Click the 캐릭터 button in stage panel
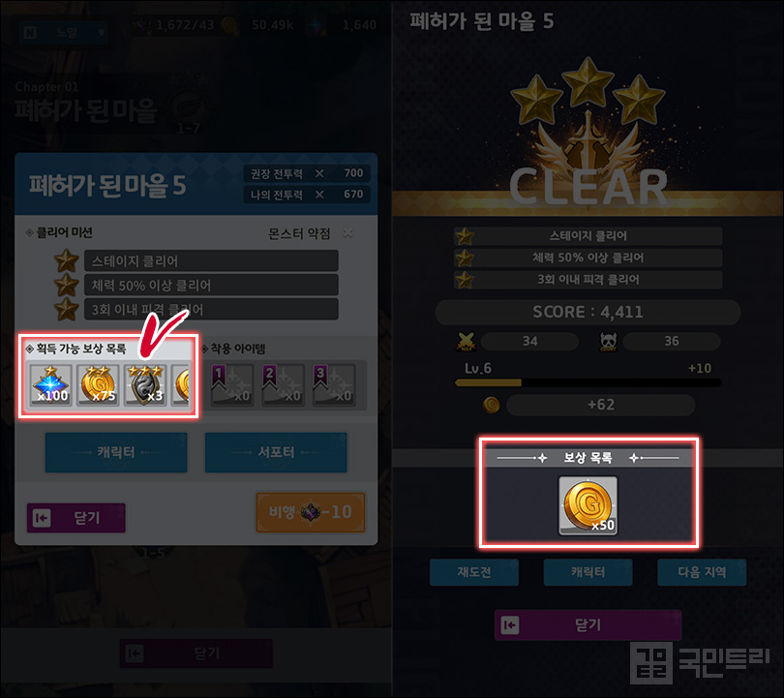Screen dimensions: 784x698 (x=116, y=452)
